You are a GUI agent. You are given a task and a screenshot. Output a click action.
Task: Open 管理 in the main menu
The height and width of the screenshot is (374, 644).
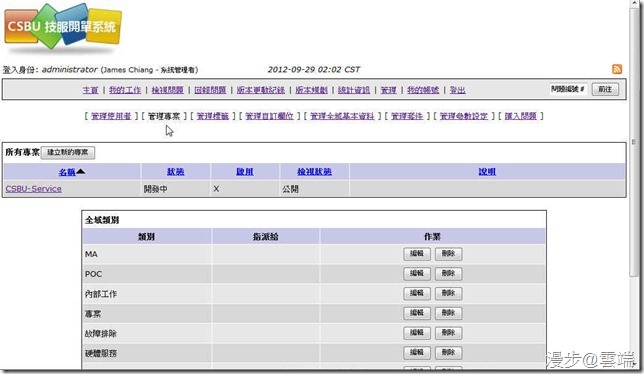click(389, 90)
